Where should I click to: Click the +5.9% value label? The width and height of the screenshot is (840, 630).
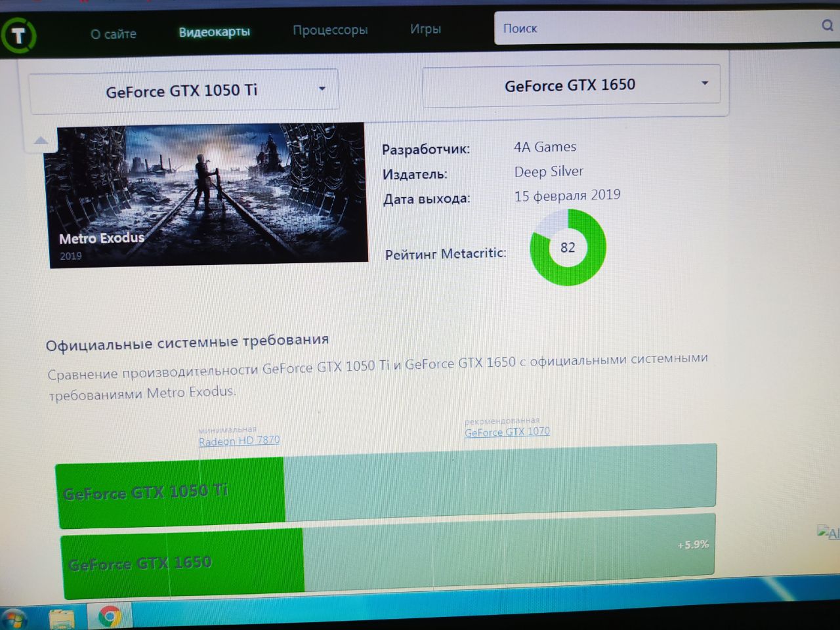point(693,545)
